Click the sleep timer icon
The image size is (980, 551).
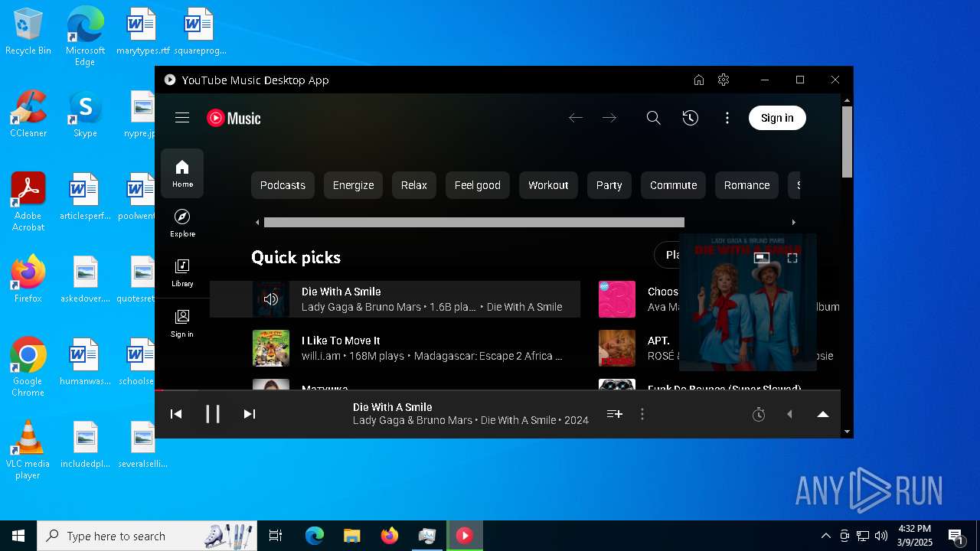[x=759, y=414]
